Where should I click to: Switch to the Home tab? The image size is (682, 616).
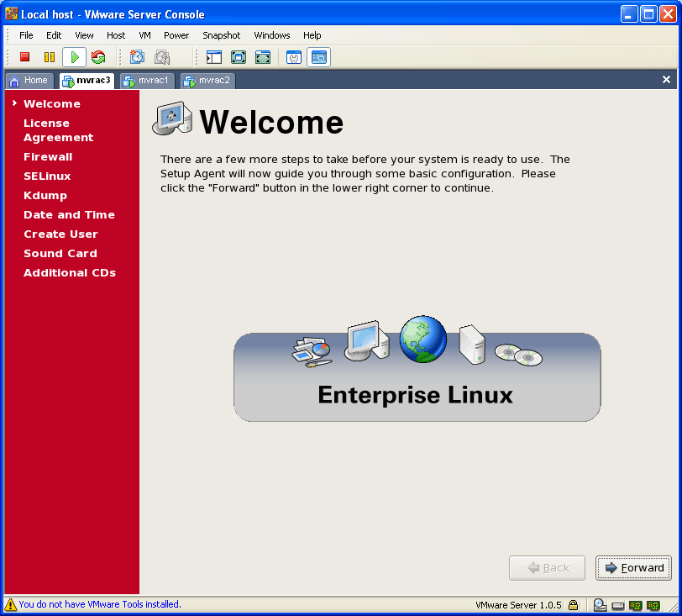[x=29, y=81]
